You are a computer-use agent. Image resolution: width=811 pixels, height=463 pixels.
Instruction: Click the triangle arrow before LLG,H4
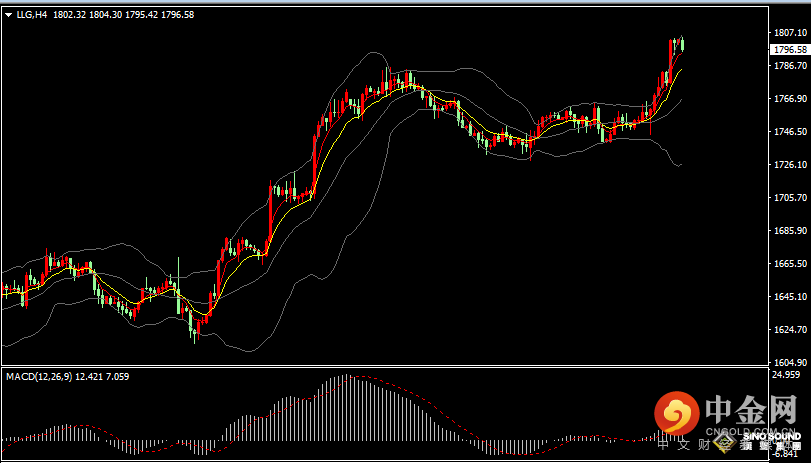click(x=8, y=15)
